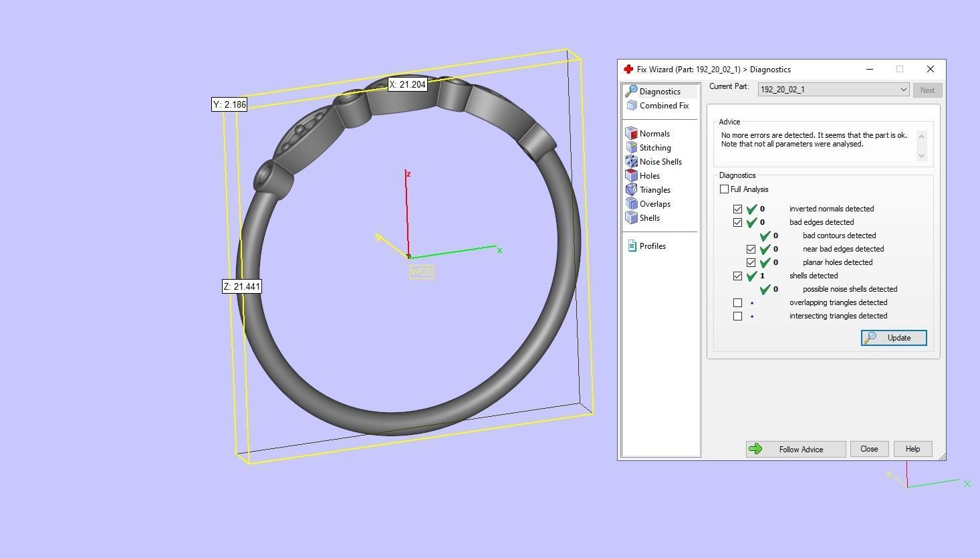The width and height of the screenshot is (980, 558).
Task: Click the Close button
Action: 869,449
